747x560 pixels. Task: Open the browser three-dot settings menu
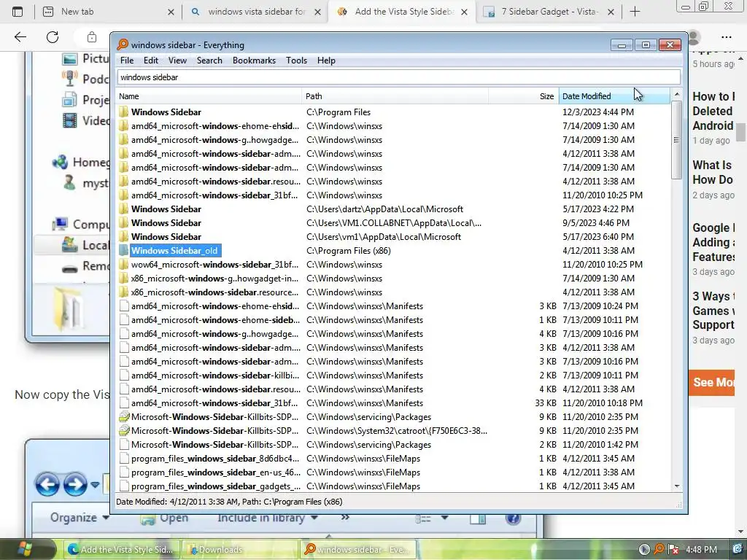click(726, 36)
